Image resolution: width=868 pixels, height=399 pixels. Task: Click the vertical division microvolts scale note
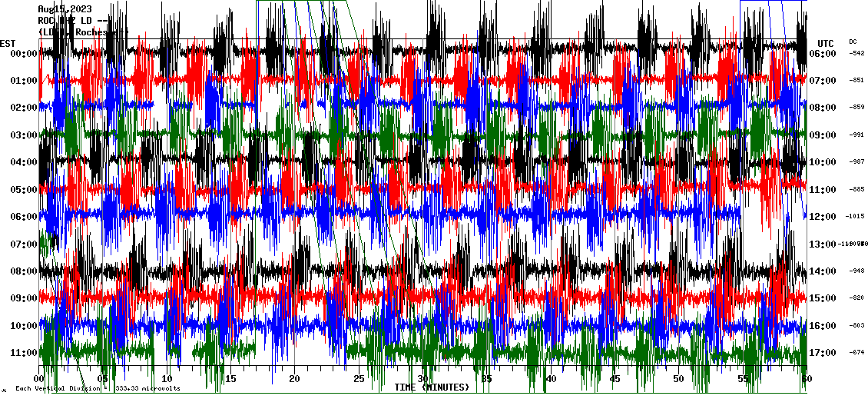[98, 388]
